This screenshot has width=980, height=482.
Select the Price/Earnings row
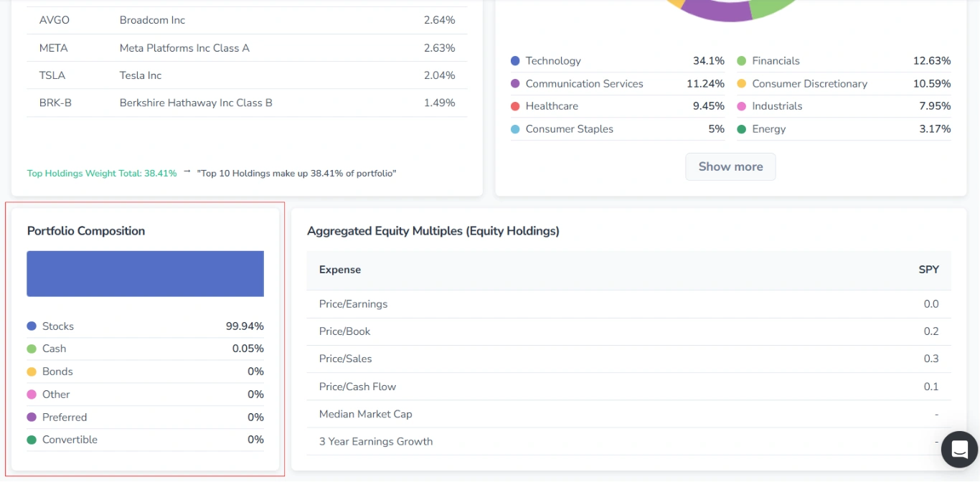coord(353,304)
